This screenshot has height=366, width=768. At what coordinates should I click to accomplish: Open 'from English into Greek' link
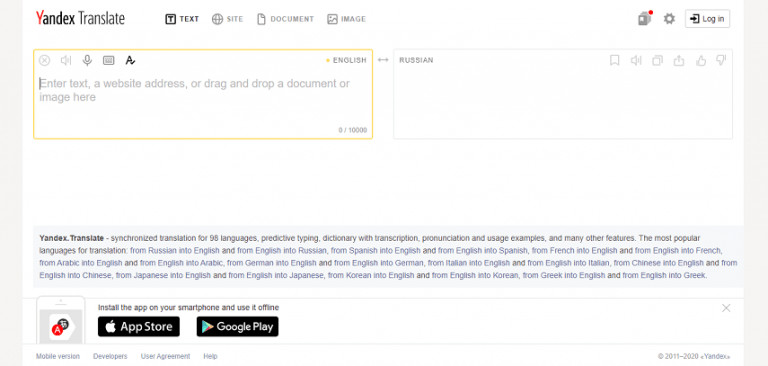click(x=664, y=275)
